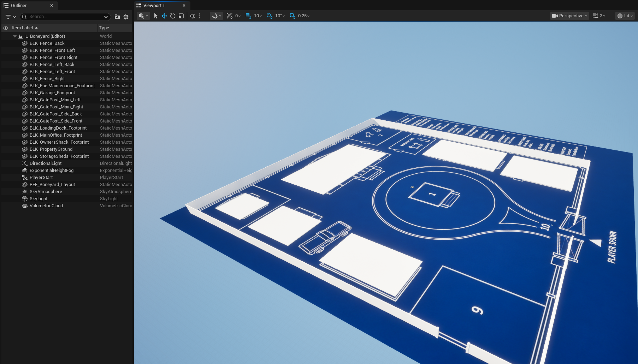Click the pickup truck outline in viewport

coord(325,238)
